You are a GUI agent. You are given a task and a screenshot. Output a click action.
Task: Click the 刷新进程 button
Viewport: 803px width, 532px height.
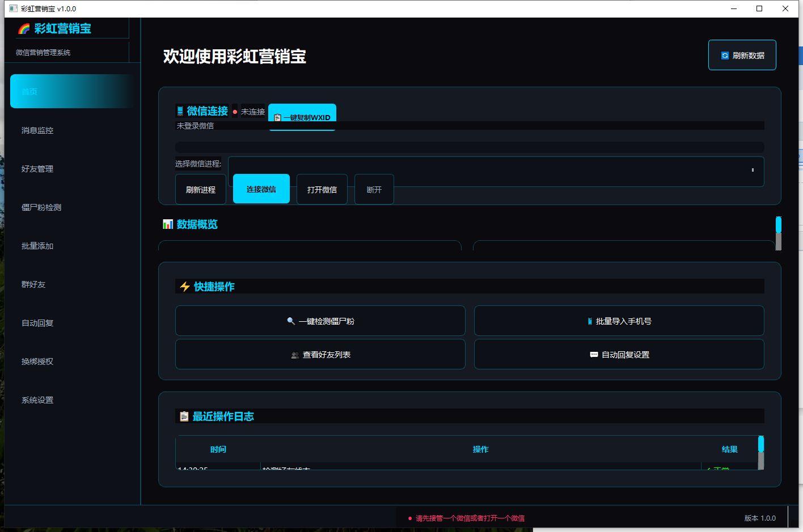[201, 189]
